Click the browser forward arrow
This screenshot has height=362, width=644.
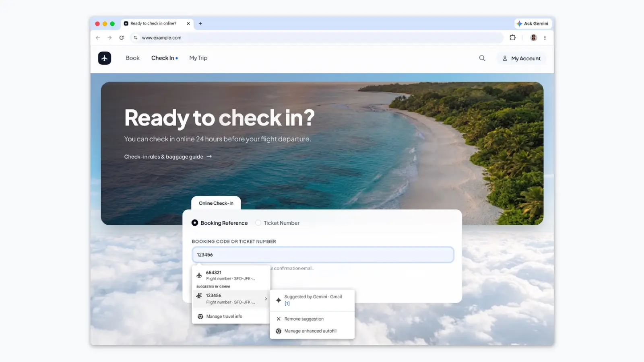pyautogui.click(x=109, y=38)
